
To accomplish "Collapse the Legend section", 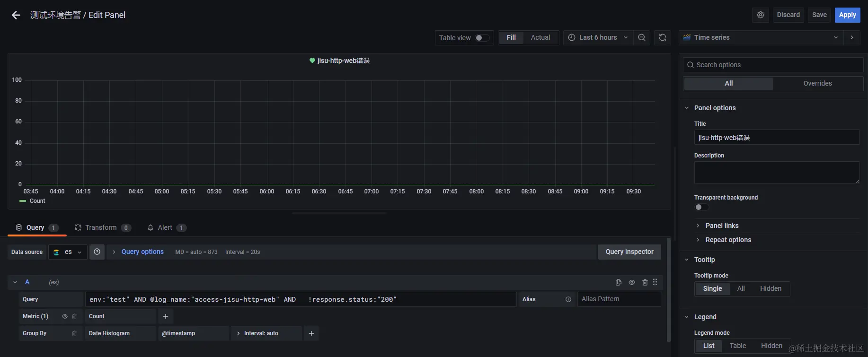I will click(x=687, y=317).
